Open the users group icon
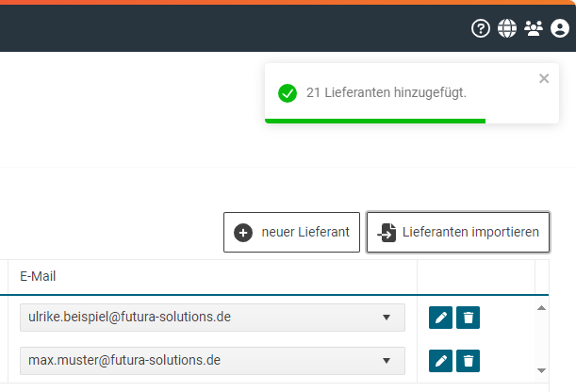This screenshot has width=576, height=392. (534, 28)
